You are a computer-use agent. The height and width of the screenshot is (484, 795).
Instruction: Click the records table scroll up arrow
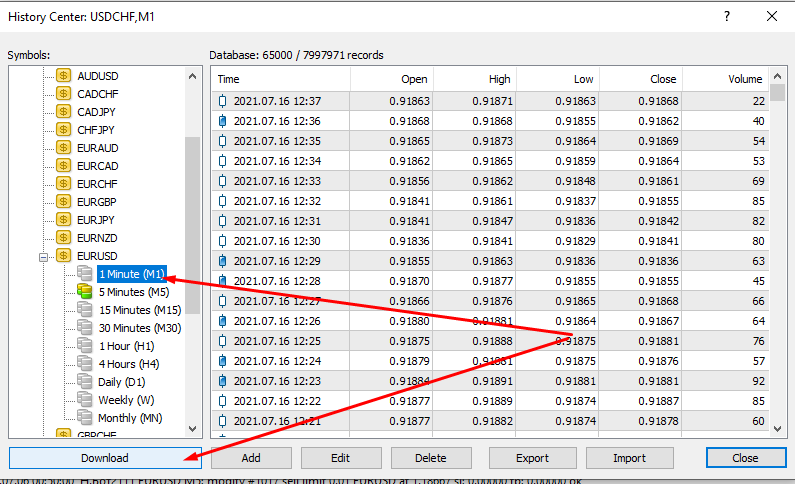pyautogui.click(x=778, y=76)
